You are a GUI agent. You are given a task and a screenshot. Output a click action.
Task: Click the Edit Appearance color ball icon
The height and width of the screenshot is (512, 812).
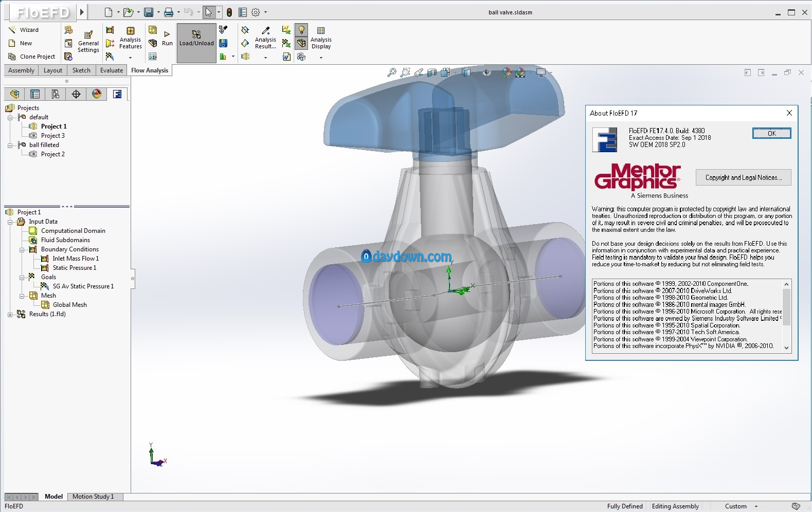507,72
